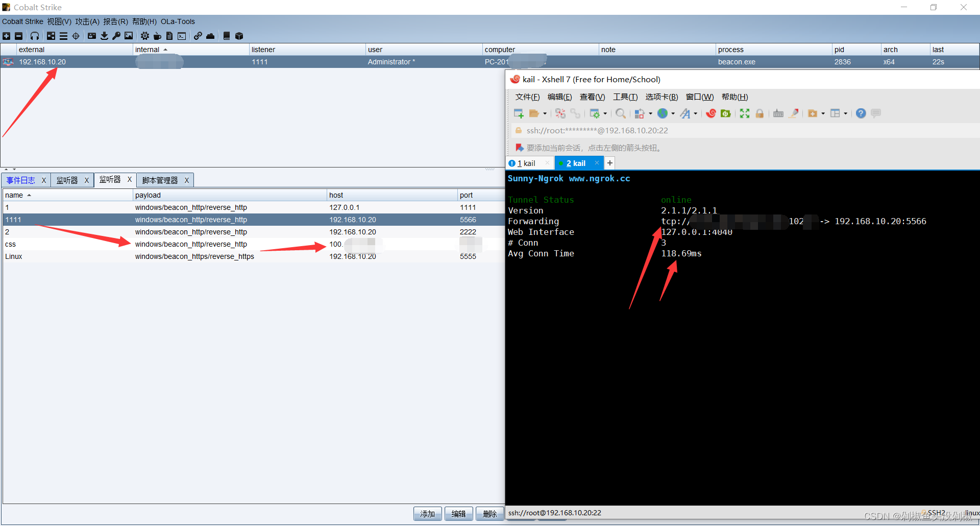Select the listener row named Linux
The width and height of the screenshot is (980, 526).
254,256
